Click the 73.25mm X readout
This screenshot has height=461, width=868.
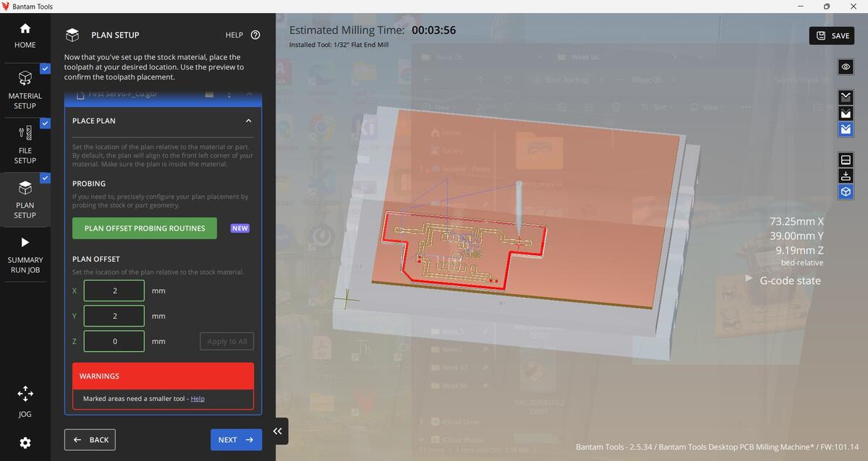click(796, 222)
